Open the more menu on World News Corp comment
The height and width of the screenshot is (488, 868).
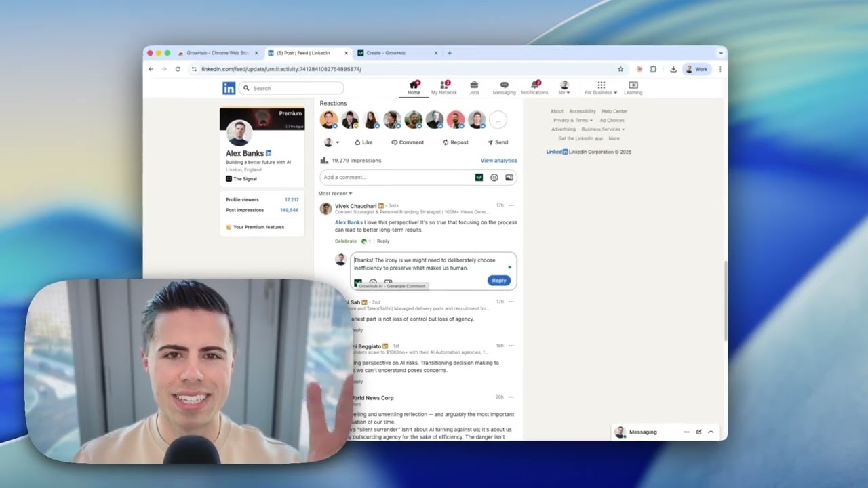(x=511, y=397)
